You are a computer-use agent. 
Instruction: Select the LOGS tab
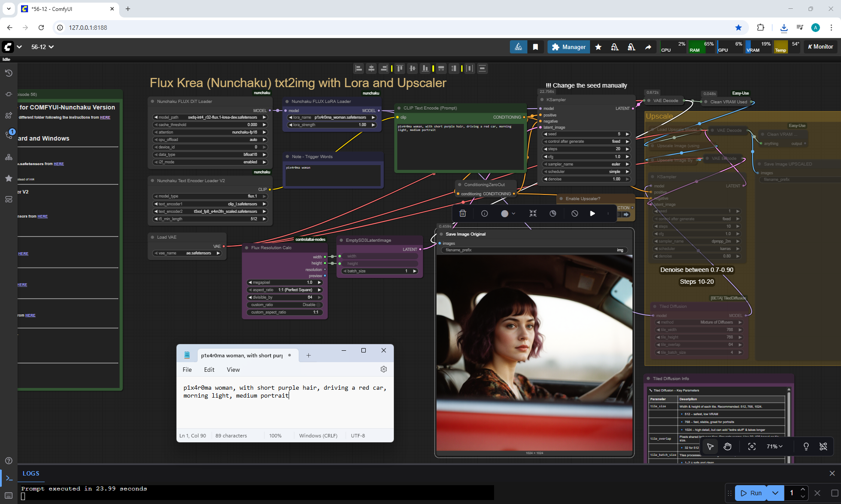(x=31, y=473)
